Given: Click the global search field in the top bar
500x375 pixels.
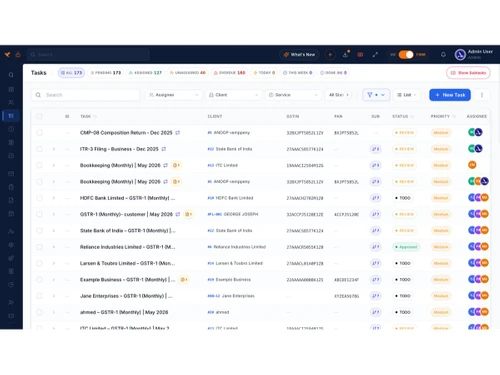Looking at the screenshot, I should point(88,54).
